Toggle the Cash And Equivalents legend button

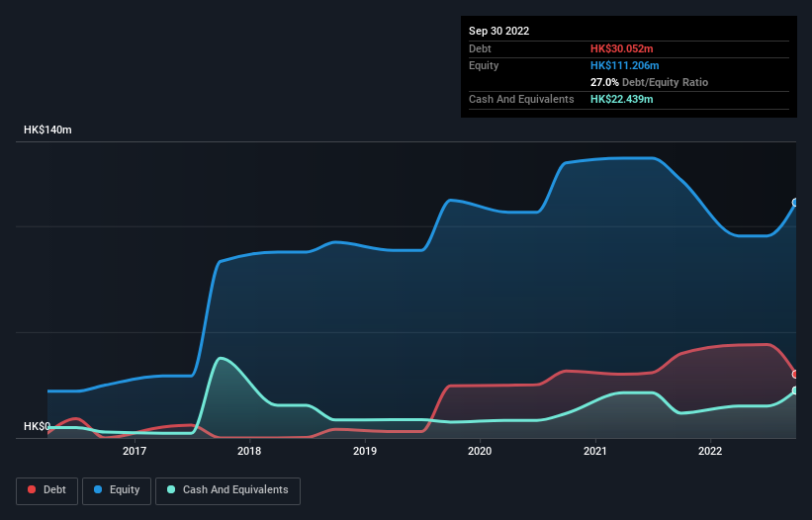coord(227,490)
